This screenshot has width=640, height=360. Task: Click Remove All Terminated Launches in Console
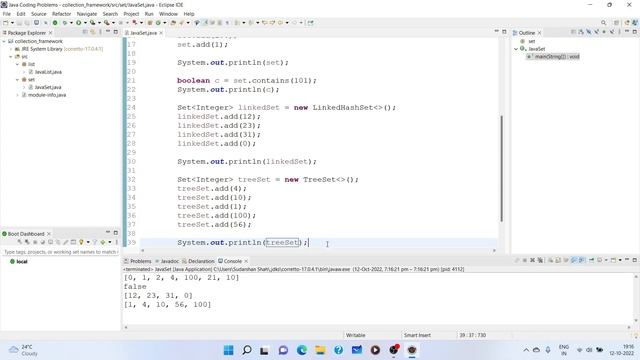(x=540, y=260)
